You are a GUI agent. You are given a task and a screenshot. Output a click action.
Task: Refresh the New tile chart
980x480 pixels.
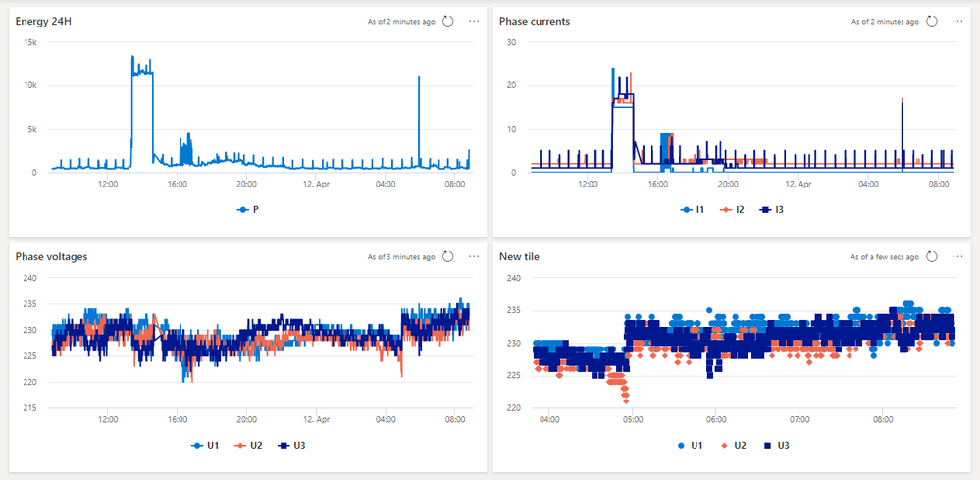(931, 256)
